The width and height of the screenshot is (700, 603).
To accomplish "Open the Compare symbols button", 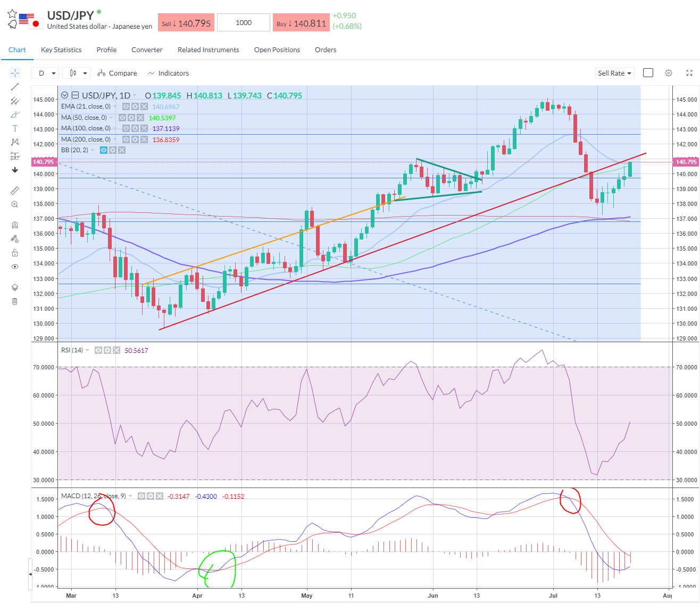I will tap(118, 73).
